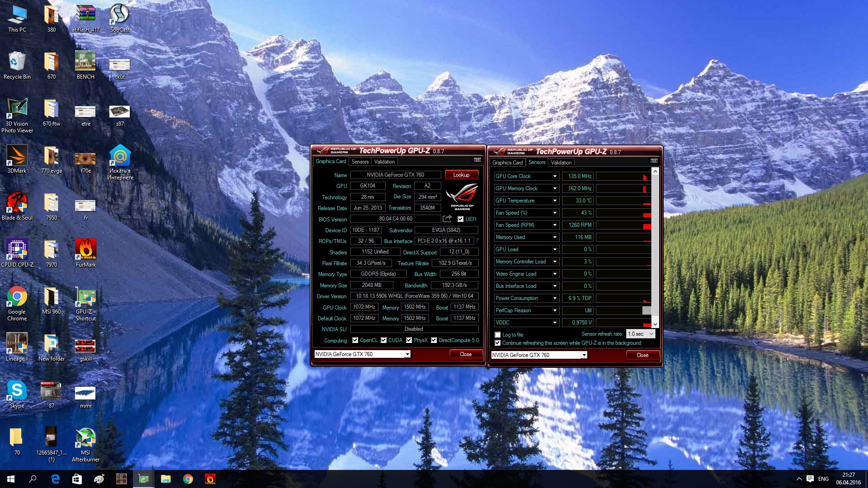Open the MSI Afterburner desktop icon
868x488 pixels.
pyautogui.click(x=85, y=437)
